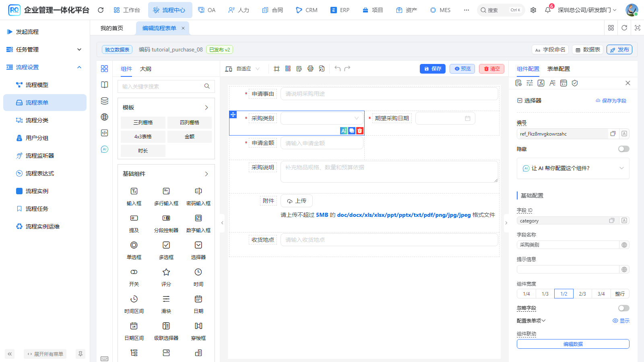The image size is (644, 362).
Task: Add a 滑块 slider component
Action: click(166, 304)
